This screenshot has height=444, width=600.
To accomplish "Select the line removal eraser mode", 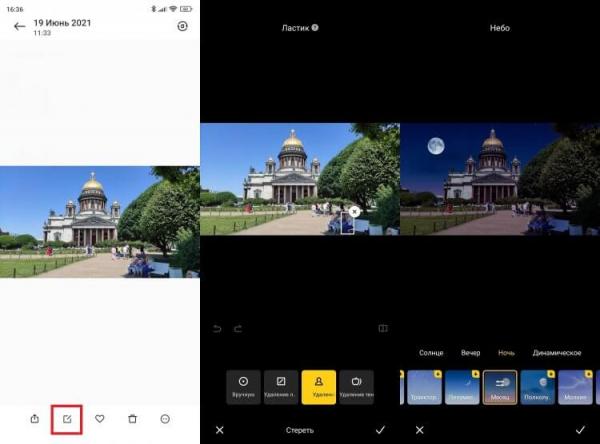I will coord(281,387).
